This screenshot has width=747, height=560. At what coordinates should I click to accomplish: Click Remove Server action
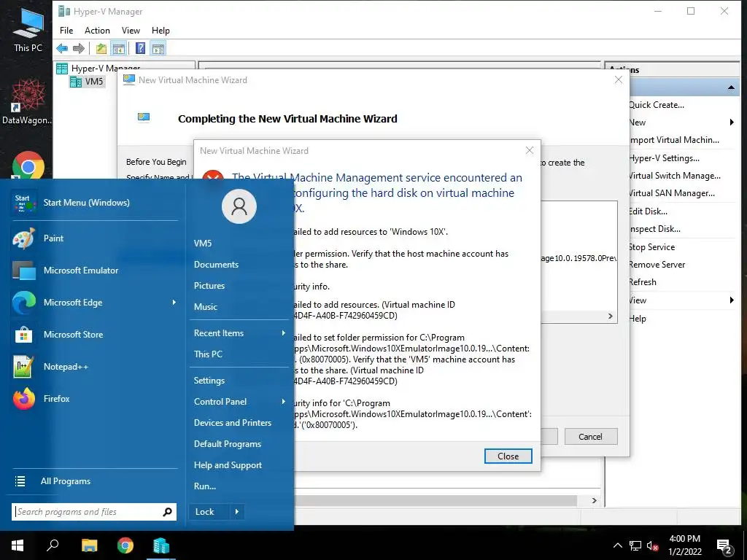click(x=657, y=265)
